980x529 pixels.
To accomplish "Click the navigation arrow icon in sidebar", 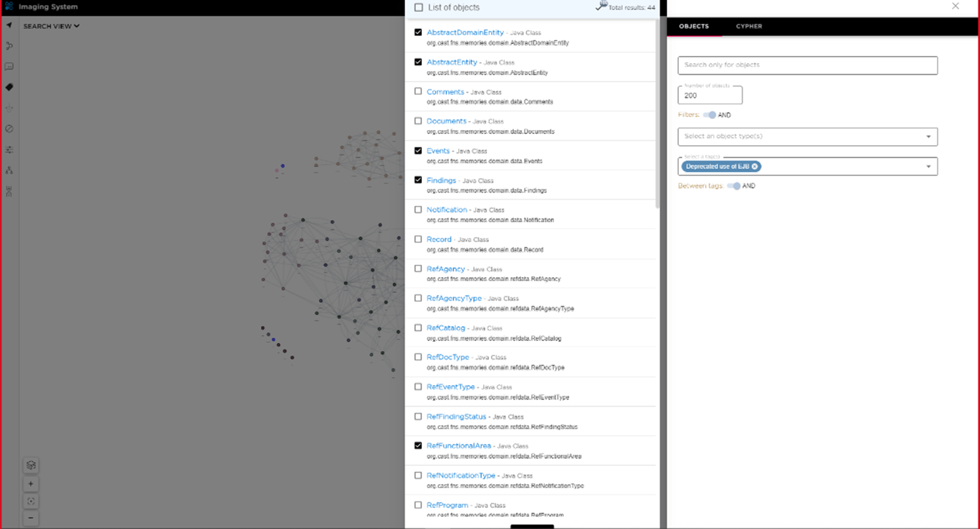I will (x=9, y=26).
